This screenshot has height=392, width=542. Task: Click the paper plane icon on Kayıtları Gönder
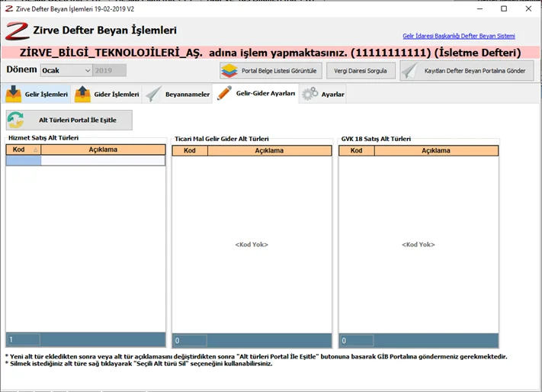coord(410,70)
